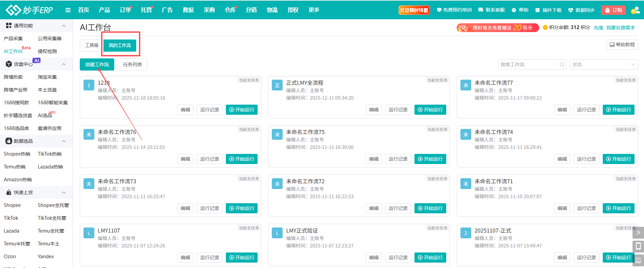Click the avatar icon of 未命名工作流75
This screenshot has height=268, width=644.
(x=277, y=135)
